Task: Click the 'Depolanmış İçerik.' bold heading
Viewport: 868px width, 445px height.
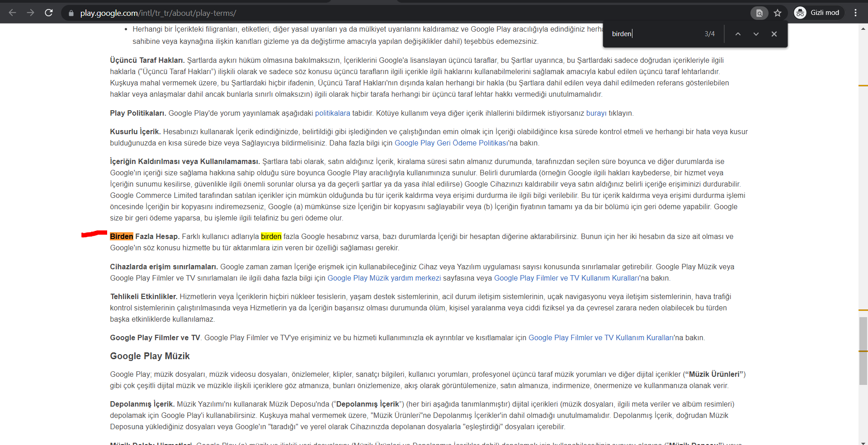Action: coord(142,404)
